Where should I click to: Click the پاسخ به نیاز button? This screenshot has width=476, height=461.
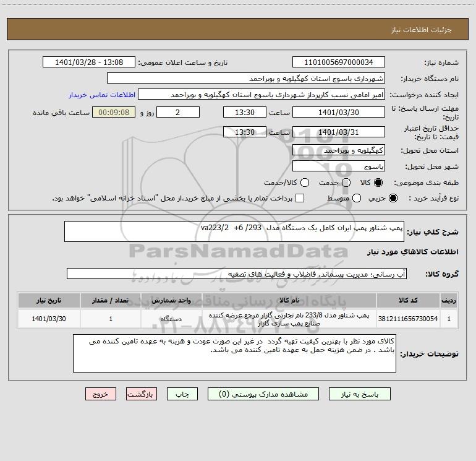pos(360,394)
